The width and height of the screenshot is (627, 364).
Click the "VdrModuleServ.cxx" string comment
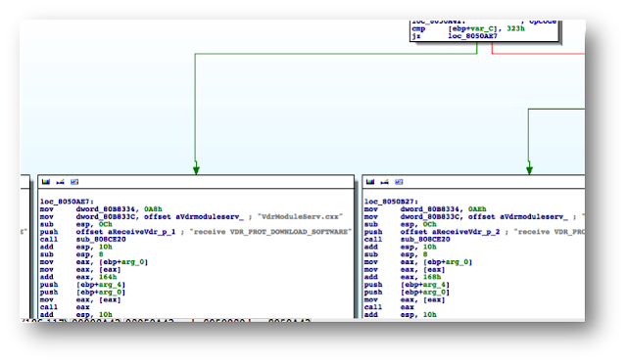pyautogui.click(x=300, y=216)
